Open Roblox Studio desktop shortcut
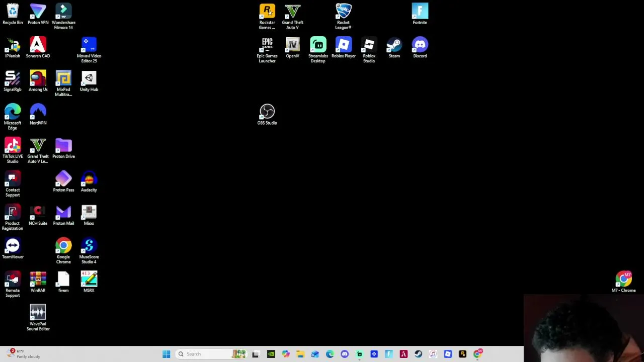644x362 pixels. click(x=369, y=50)
